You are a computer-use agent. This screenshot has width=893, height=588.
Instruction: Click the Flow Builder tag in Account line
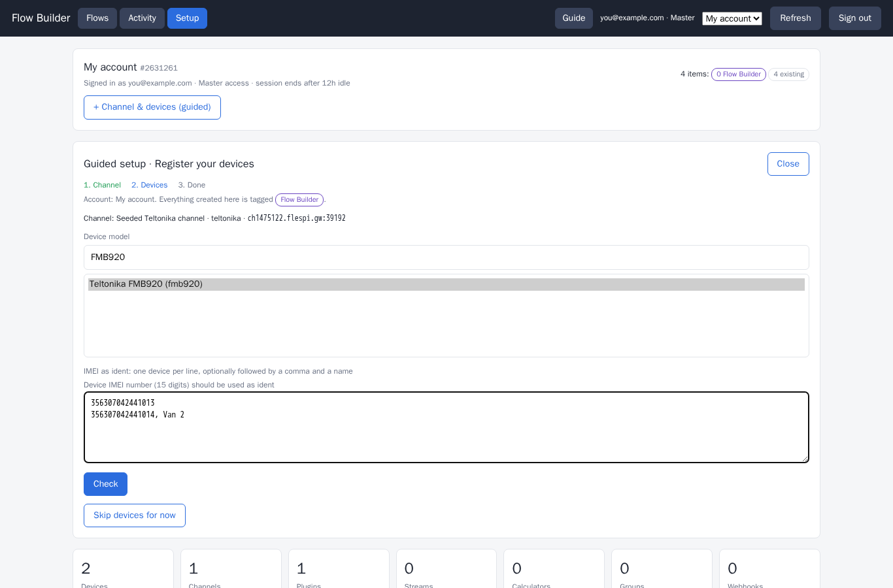click(x=299, y=200)
